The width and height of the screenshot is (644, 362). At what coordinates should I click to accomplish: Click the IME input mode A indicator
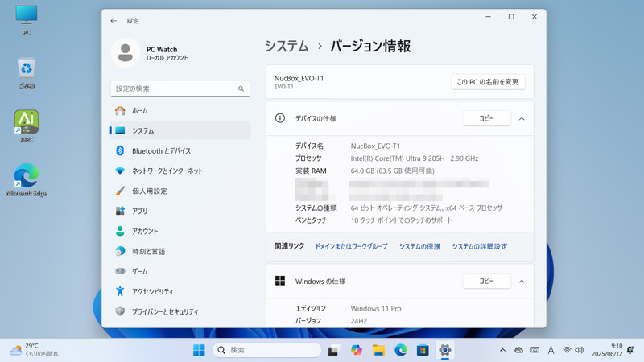551,350
